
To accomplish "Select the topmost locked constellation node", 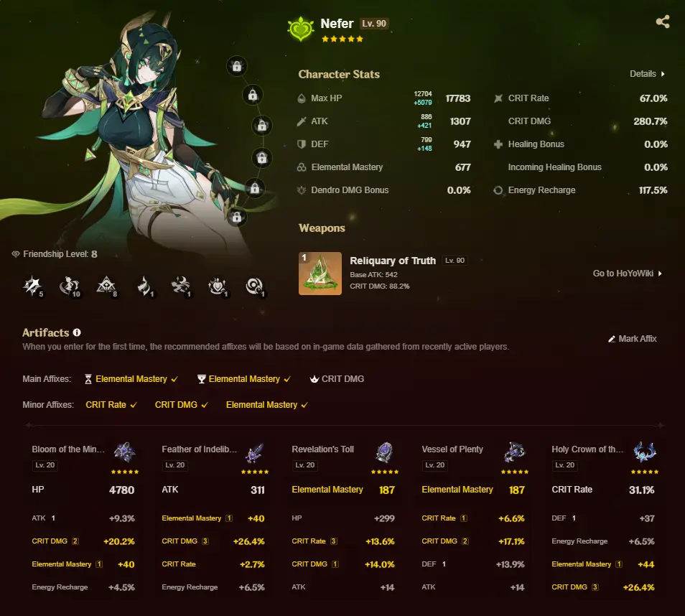I will (x=237, y=66).
